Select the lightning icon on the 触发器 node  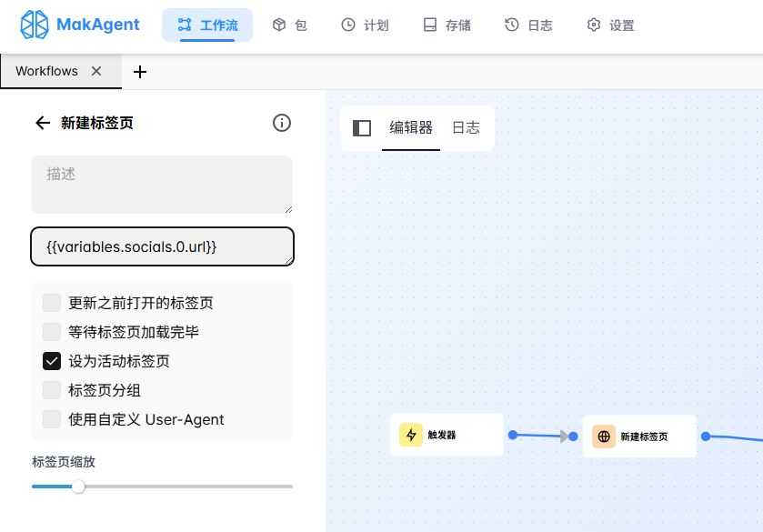tap(411, 436)
